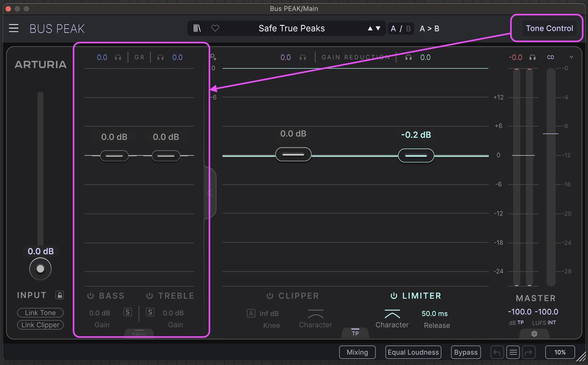Click the Input 0.0 dB value label
Image resolution: width=588 pixels, height=365 pixels.
(x=40, y=251)
